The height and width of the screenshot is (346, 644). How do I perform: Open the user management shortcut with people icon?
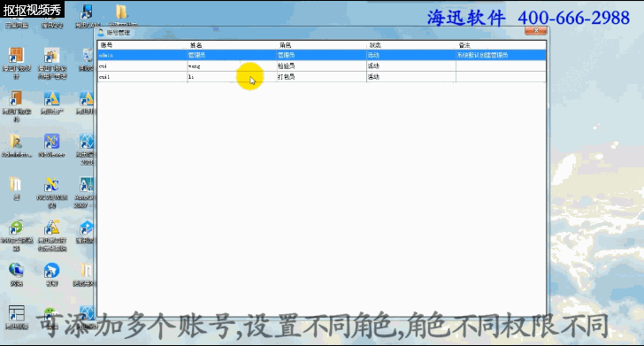coord(51,63)
